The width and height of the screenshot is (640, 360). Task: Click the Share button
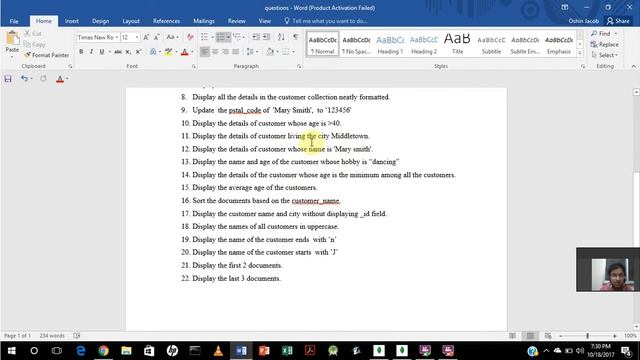[x=618, y=21]
